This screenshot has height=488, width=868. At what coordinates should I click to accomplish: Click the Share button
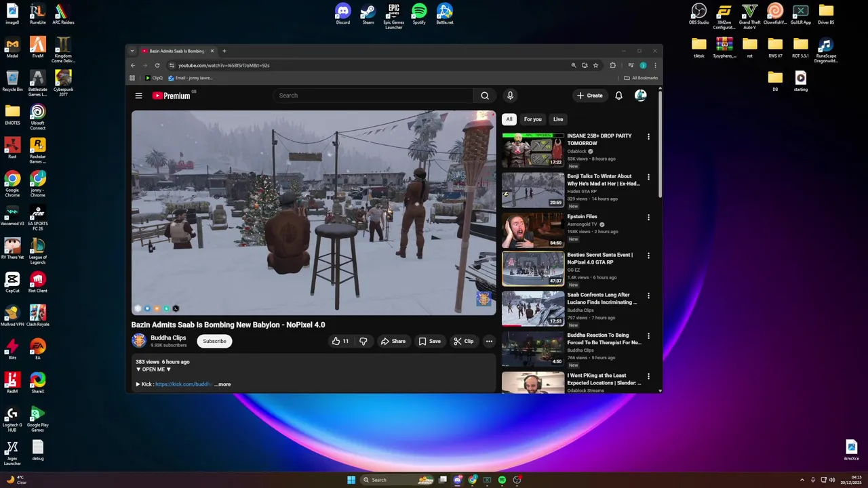coord(393,341)
